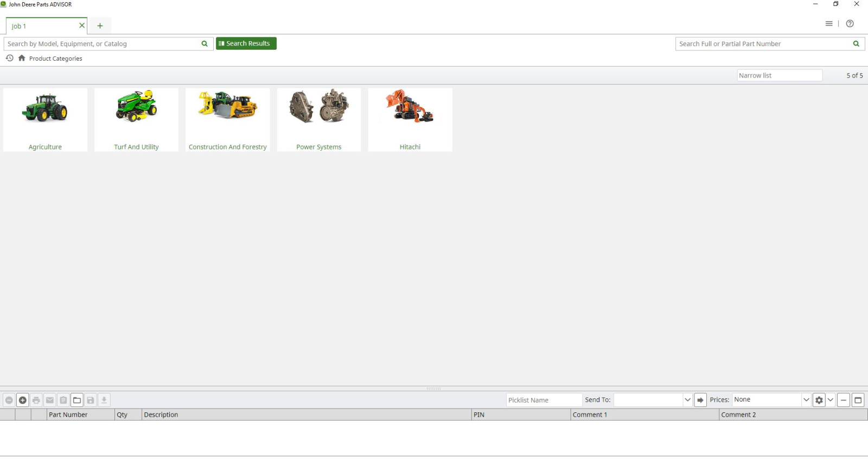
Task: Click the Narrow list filter field
Action: 780,75
